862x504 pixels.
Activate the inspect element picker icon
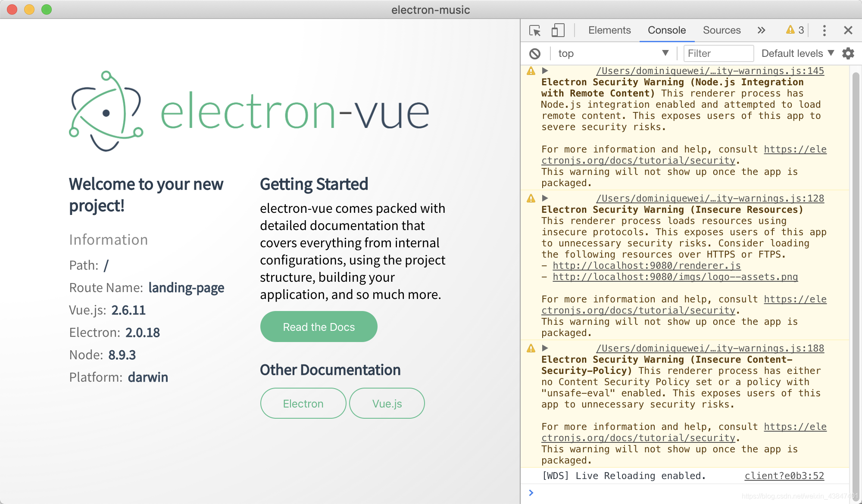(535, 31)
